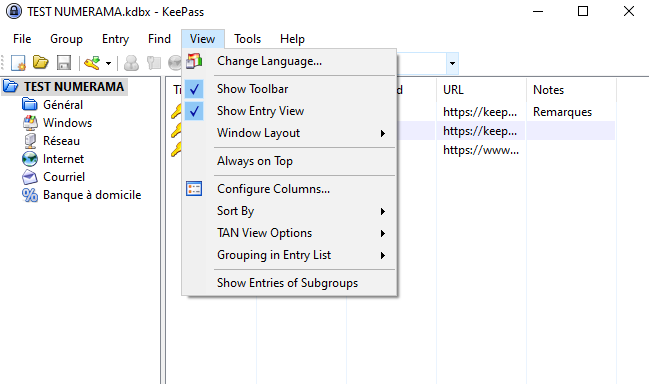
Task: Click the TEST NUMERAMA root folder icon
Action: coord(11,86)
